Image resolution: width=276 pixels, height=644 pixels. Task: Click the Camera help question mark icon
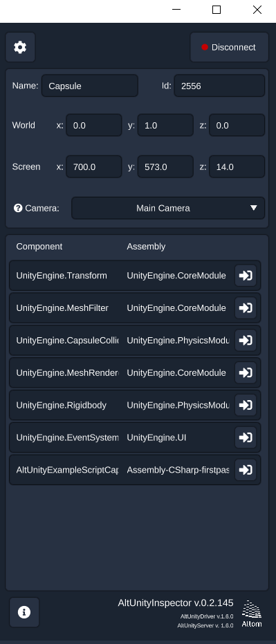click(x=18, y=208)
